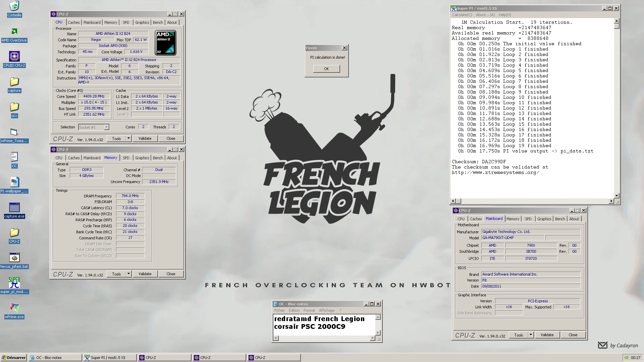Click Close button in Memory CPU-Z window

pos(171,274)
